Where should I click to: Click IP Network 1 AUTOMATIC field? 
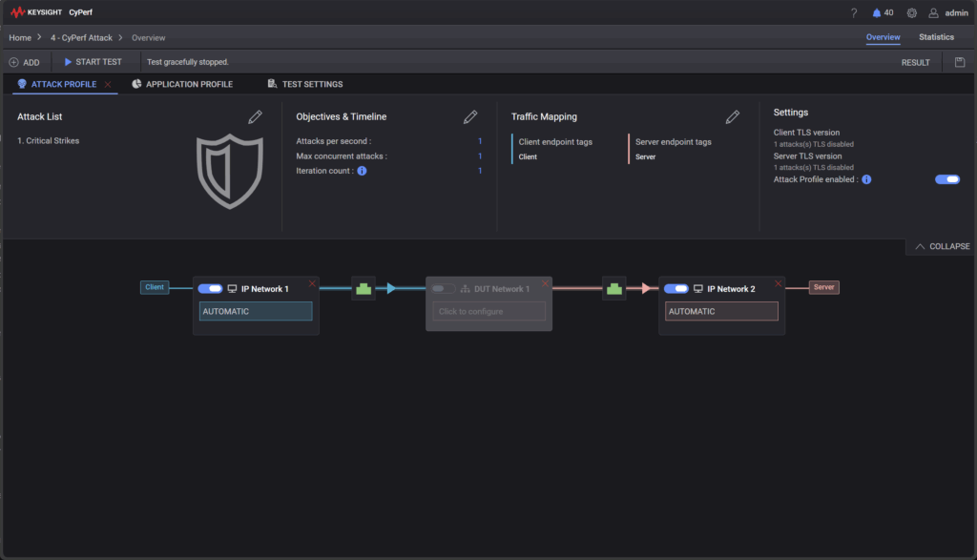point(256,311)
